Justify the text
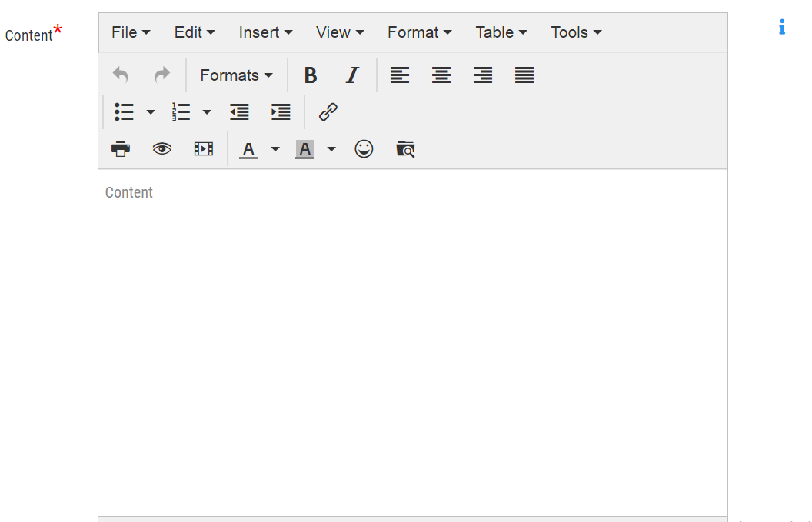This screenshot has height=522, width=812. click(x=524, y=75)
